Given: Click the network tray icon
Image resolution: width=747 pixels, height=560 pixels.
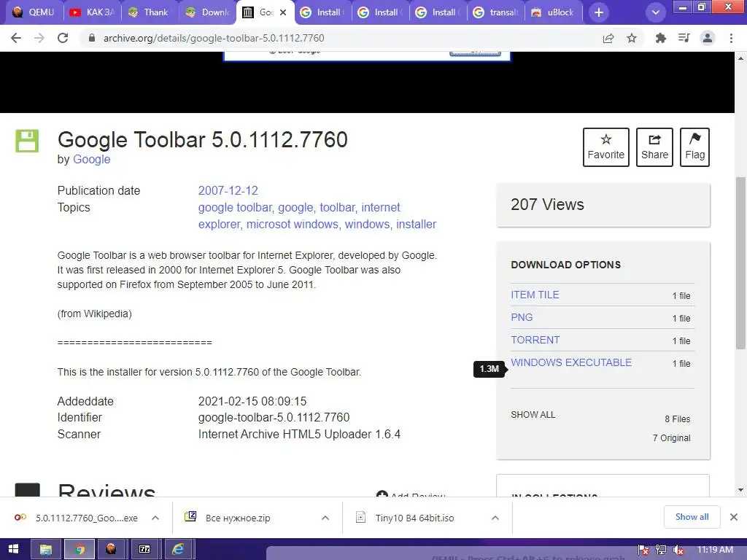Looking at the screenshot, I should (661, 550).
